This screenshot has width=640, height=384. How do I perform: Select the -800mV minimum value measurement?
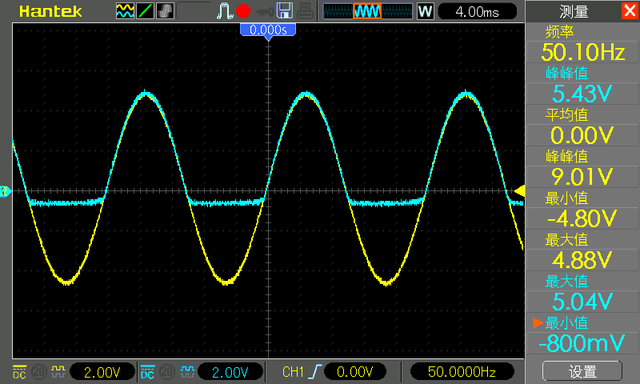pos(582,343)
